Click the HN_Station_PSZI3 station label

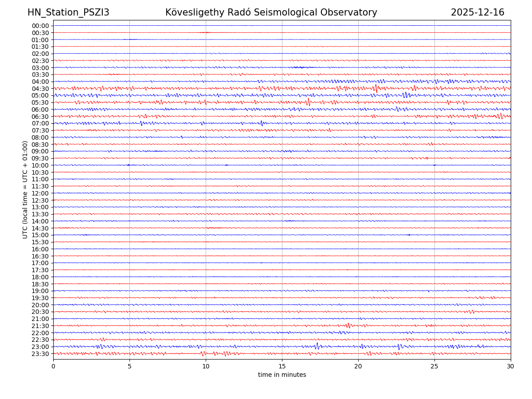(x=68, y=12)
